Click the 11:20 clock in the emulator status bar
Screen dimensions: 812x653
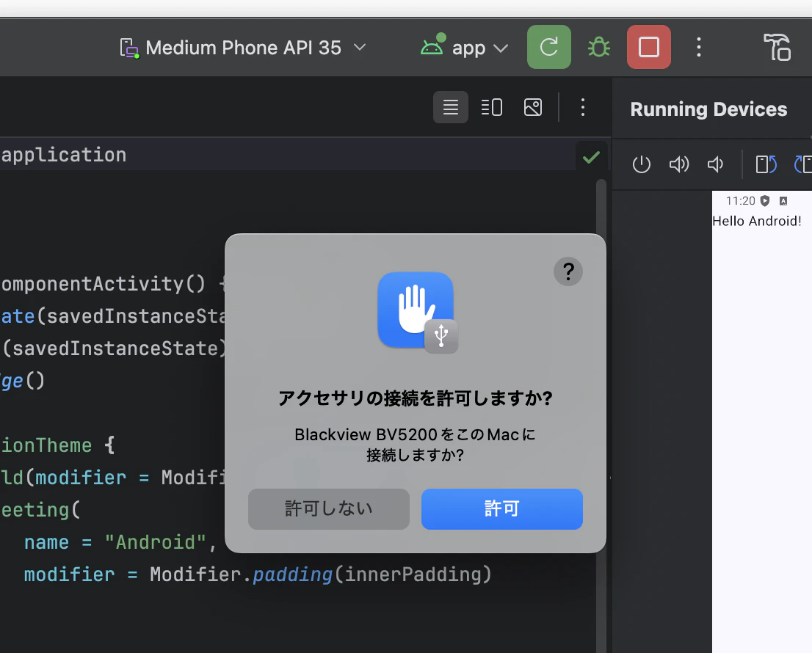(x=741, y=201)
